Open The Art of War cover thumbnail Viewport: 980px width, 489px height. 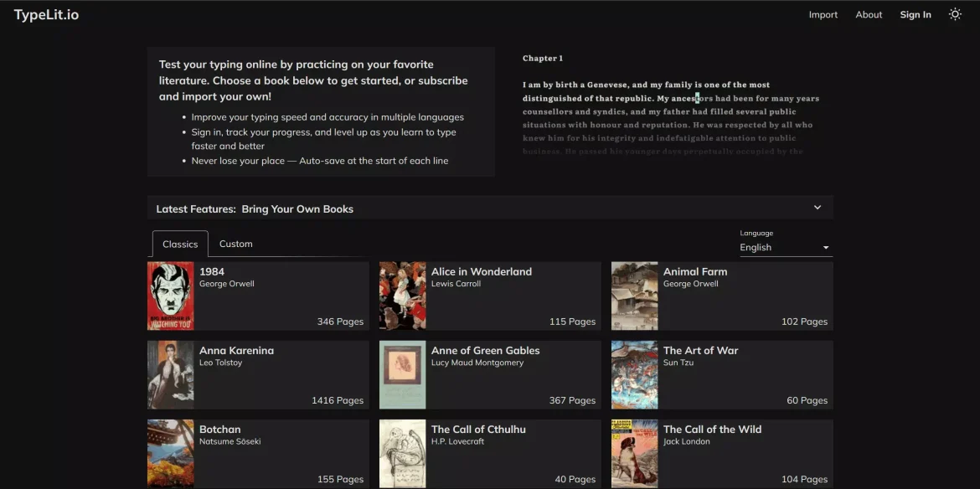634,375
